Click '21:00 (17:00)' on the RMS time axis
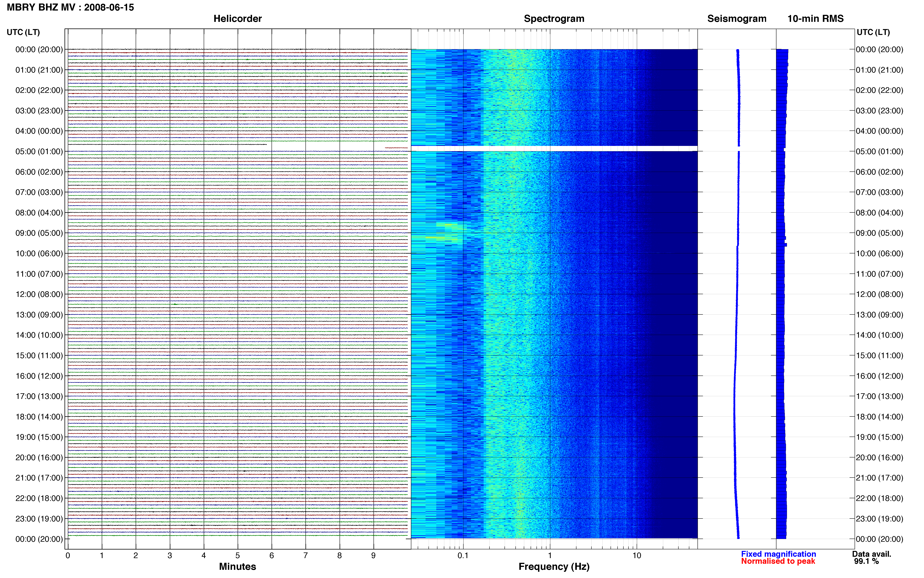Viewport: 924px width, 578px height. (x=879, y=478)
